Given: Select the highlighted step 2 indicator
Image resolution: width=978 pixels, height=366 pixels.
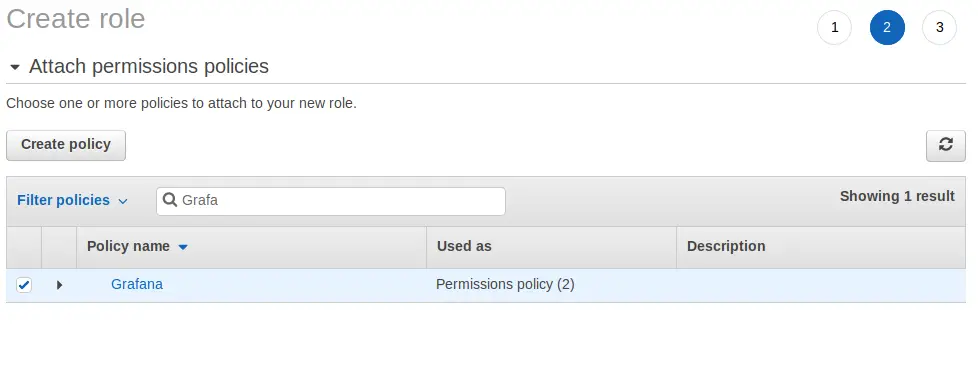Looking at the screenshot, I should pos(887,28).
